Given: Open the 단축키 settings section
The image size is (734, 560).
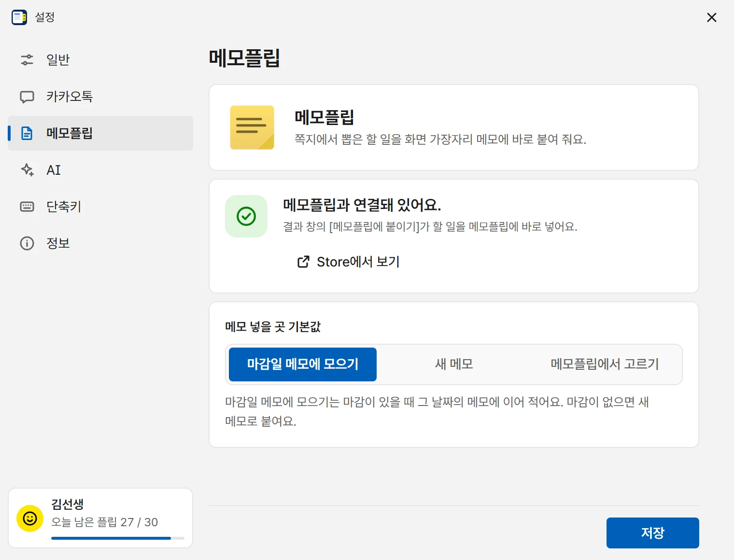Looking at the screenshot, I should pyautogui.click(x=100, y=207).
